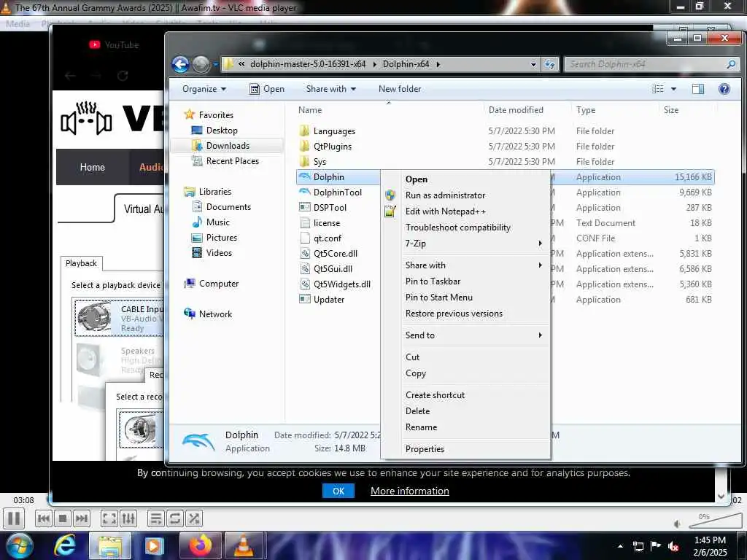Open the More information link
This screenshot has height=560, width=747.
coord(410,491)
